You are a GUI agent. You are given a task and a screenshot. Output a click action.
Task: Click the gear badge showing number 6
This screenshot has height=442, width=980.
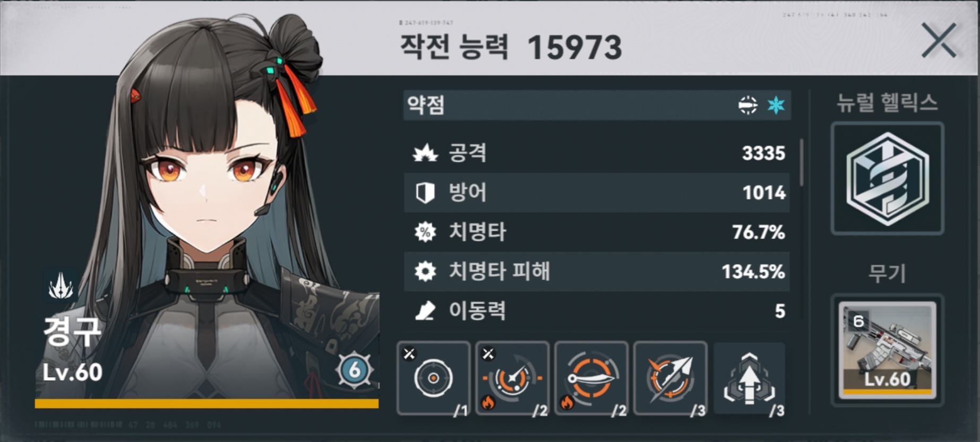pos(355,370)
